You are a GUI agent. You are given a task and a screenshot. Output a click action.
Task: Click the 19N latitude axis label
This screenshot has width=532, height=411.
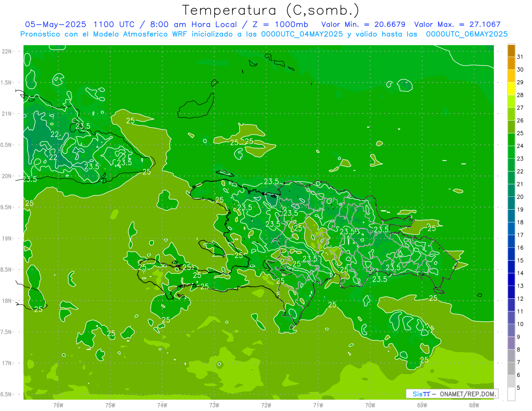click(7, 239)
